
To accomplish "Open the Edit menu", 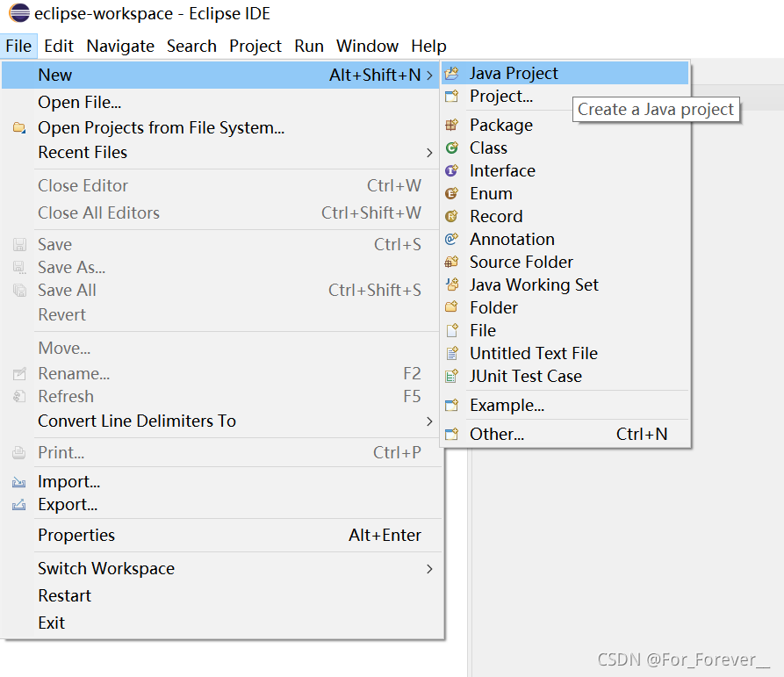I will coord(59,46).
